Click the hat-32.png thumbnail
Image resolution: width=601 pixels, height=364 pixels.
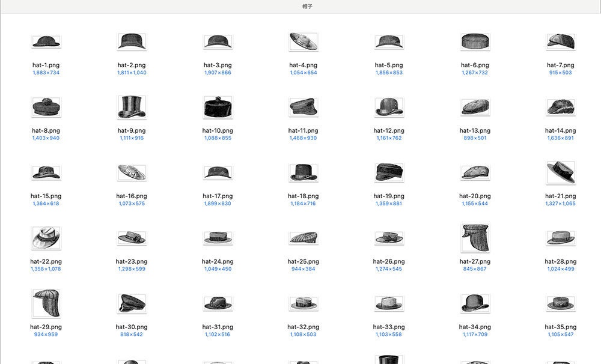point(303,303)
